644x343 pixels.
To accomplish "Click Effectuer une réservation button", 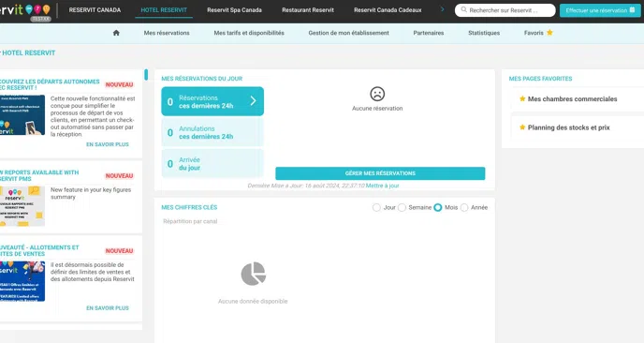I will [x=600, y=10].
